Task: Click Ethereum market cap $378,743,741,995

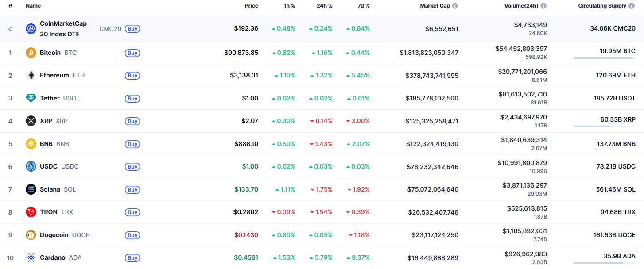Action: point(432,76)
